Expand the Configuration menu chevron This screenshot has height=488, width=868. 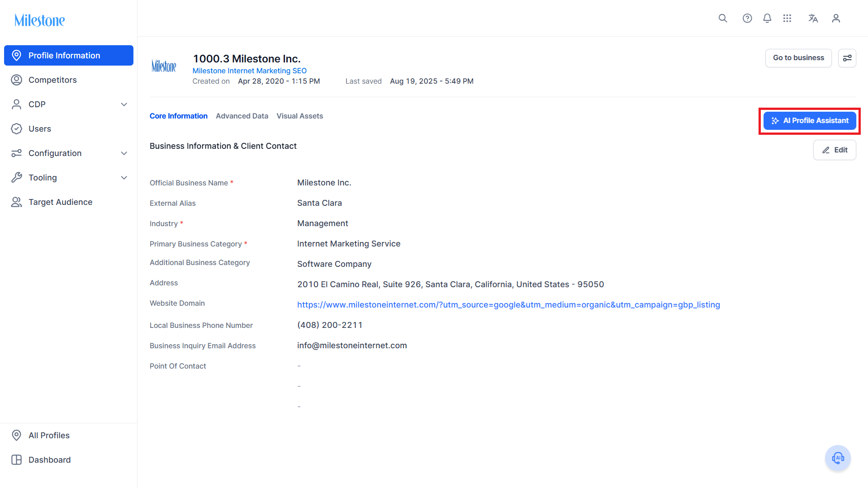[124, 153]
